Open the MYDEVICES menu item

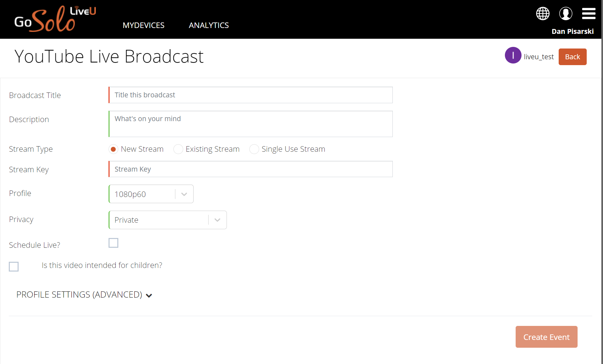(x=143, y=25)
